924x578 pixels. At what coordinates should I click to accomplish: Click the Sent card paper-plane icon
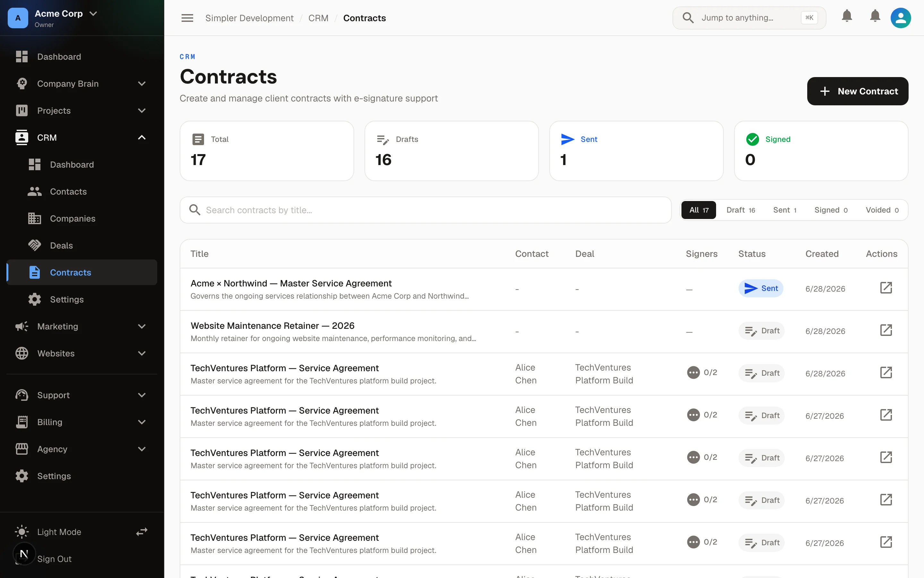(567, 140)
